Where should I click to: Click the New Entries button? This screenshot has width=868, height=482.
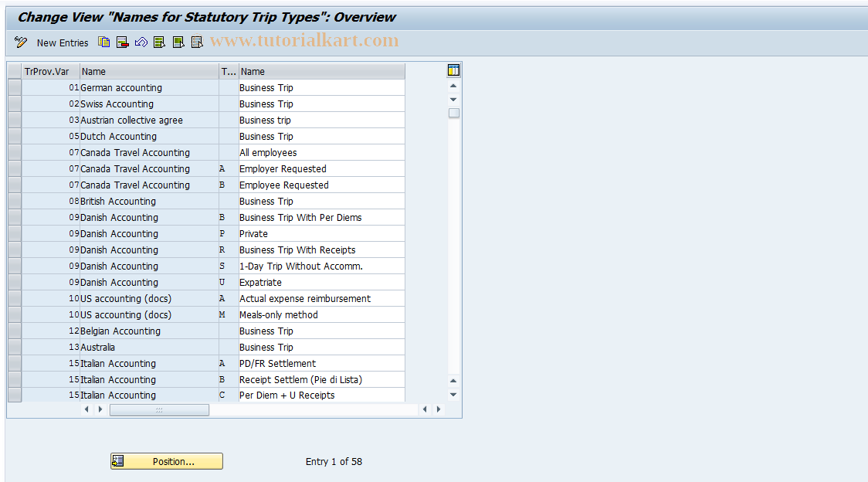point(63,42)
